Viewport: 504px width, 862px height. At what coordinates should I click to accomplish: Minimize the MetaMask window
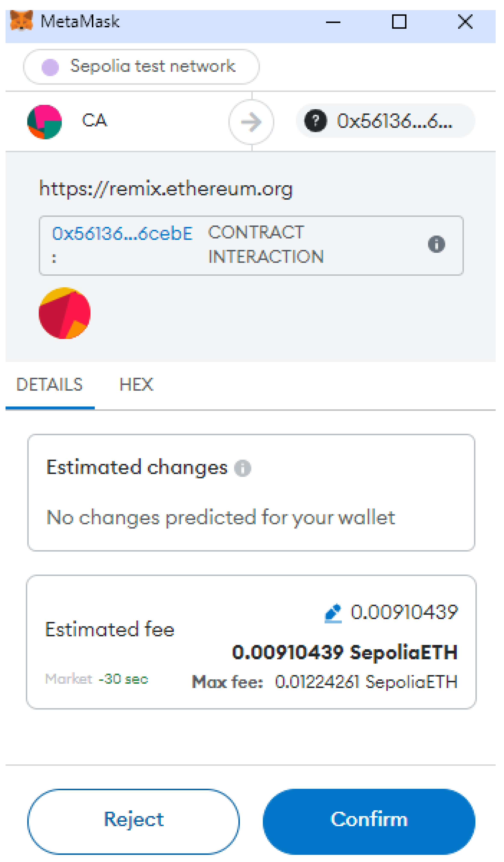click(x=333, y=22)
